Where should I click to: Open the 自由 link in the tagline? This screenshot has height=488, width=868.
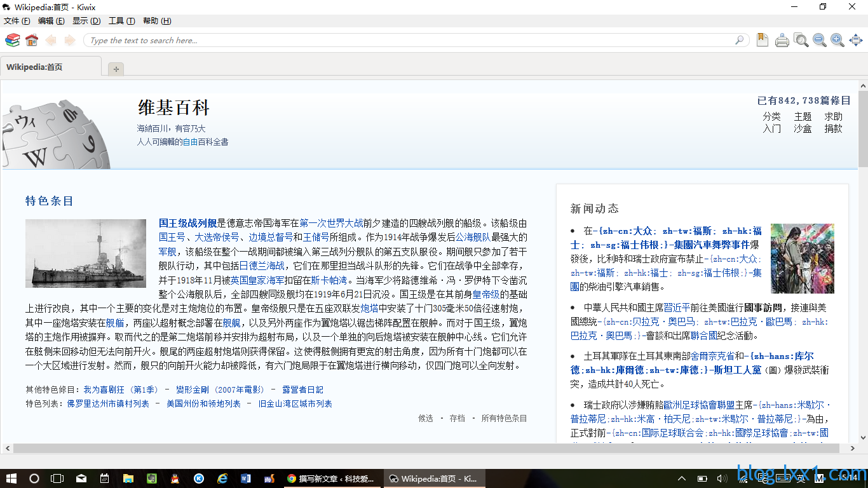191,142
